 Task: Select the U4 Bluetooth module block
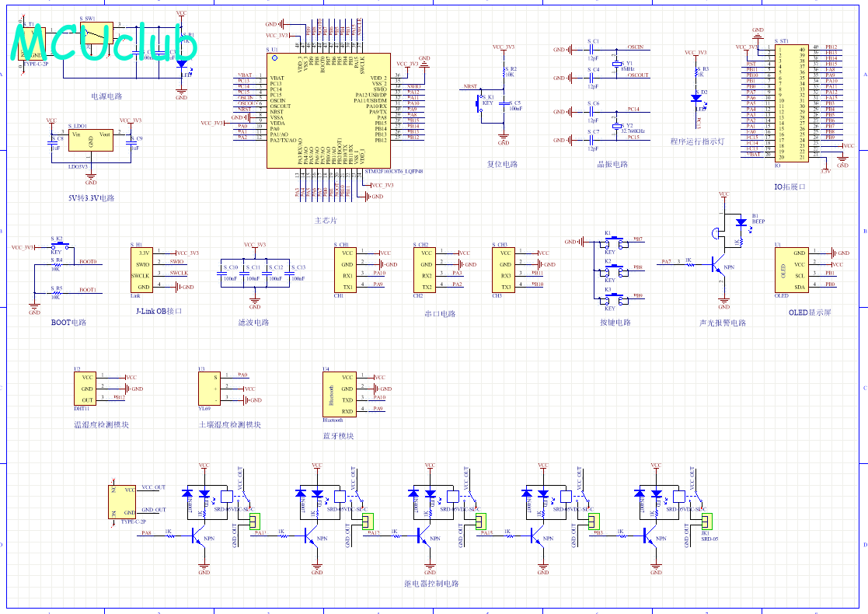(339, 394)
